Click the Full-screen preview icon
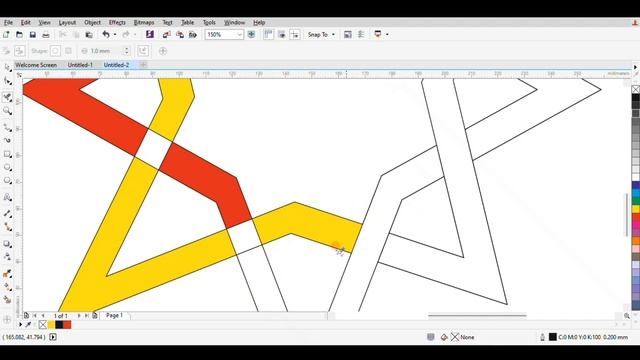640x360 pixels. click(251, 35)
